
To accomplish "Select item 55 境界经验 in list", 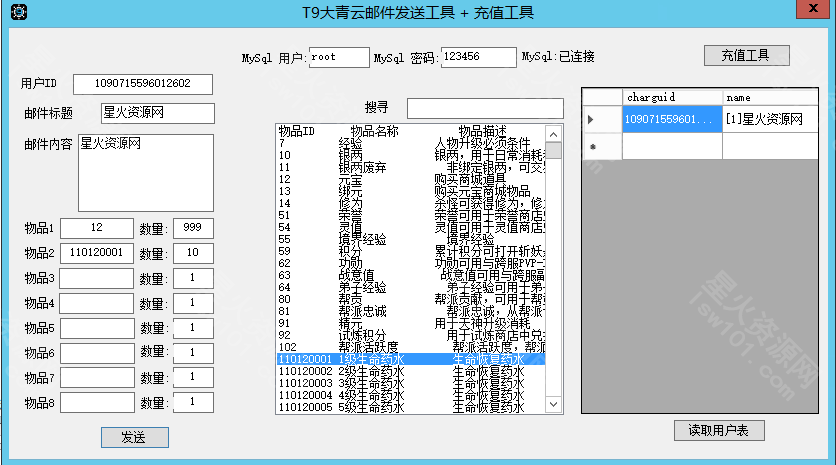I will [x=411, y=239].
